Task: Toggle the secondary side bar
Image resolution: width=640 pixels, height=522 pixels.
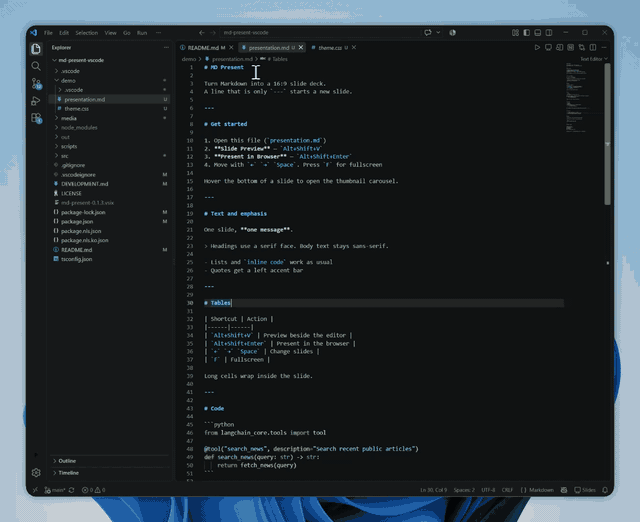Action: (549, 33)
